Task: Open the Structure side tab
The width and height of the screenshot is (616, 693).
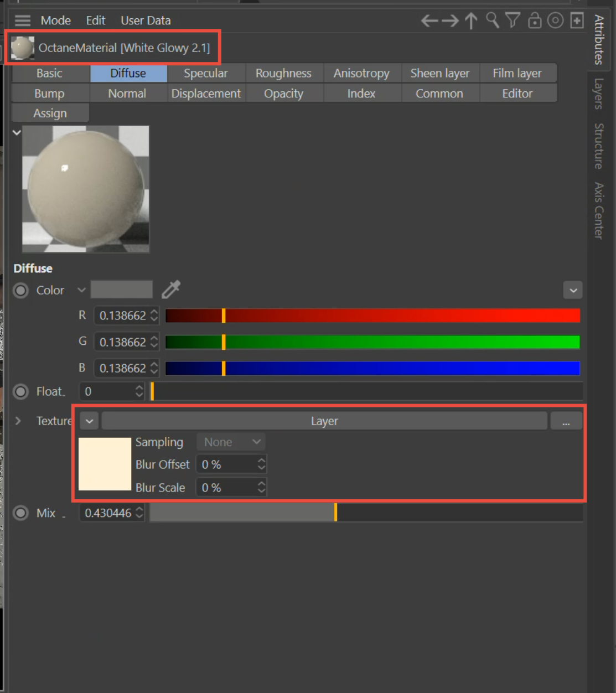Action: pyautogui.click(x=599, y=146)
